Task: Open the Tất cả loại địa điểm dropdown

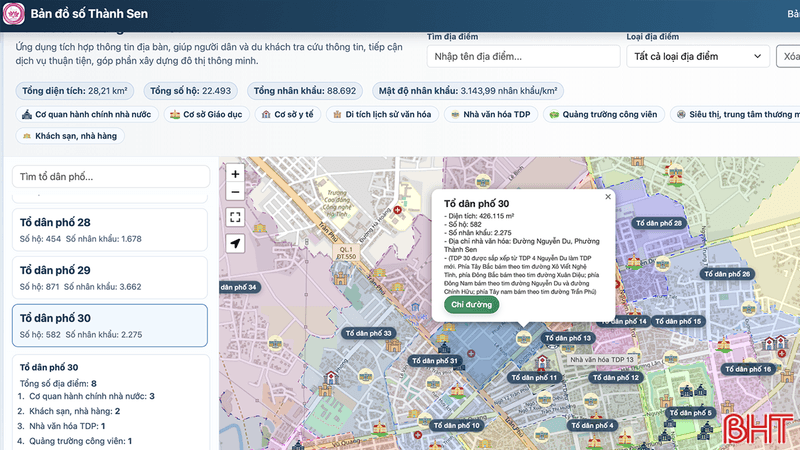Action: click(x=697, y=56)
